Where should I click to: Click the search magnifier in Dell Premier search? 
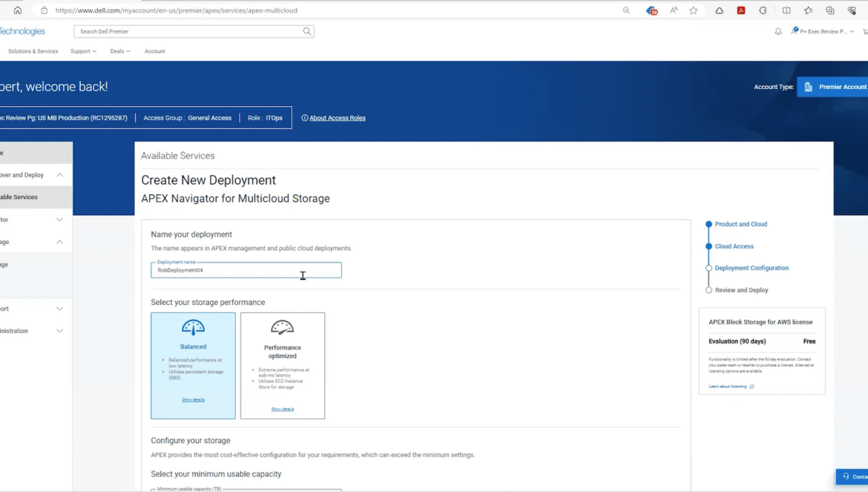point(306,32)
